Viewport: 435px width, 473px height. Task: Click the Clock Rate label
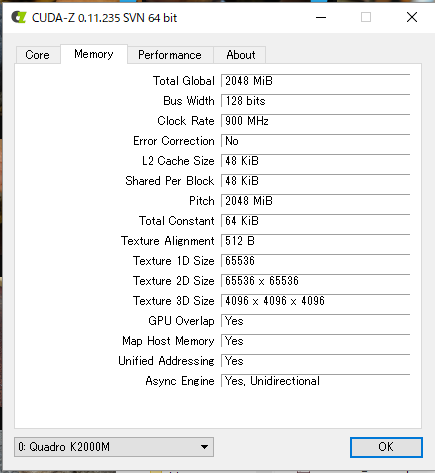click(186, 121)
